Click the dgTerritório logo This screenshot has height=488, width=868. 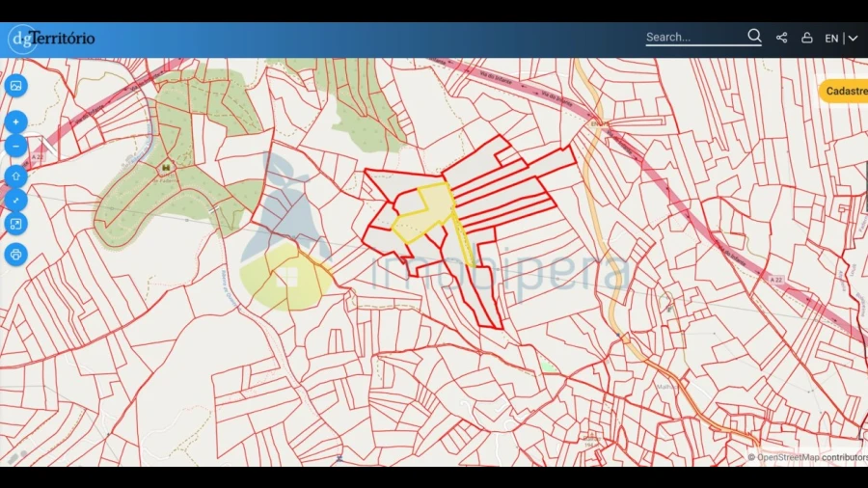coord(52,39)
